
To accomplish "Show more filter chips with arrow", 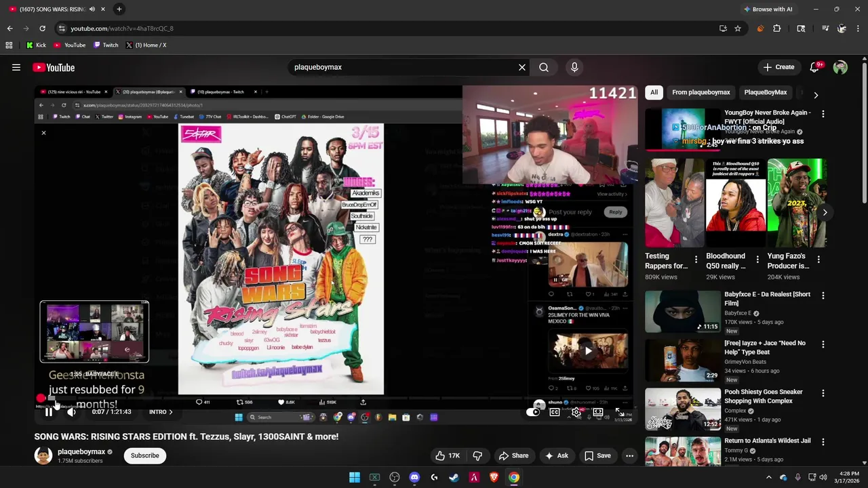I will coord(816,95).
